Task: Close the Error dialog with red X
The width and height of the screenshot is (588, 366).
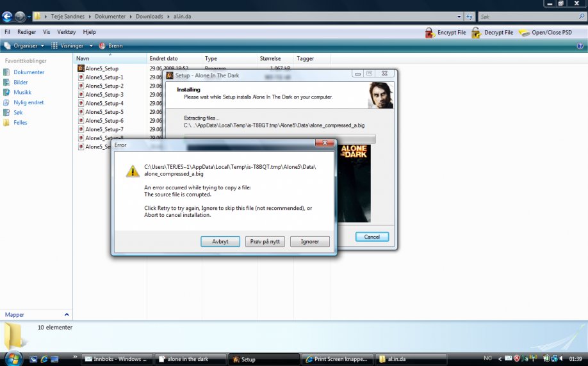Action: coord(325,143)
